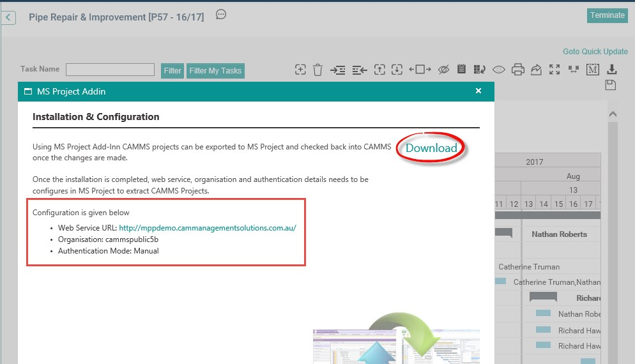This screenshot has height=364, width=635.
Task: Enter fullscreen with the expand arrows icon
Action: point(555,70)
